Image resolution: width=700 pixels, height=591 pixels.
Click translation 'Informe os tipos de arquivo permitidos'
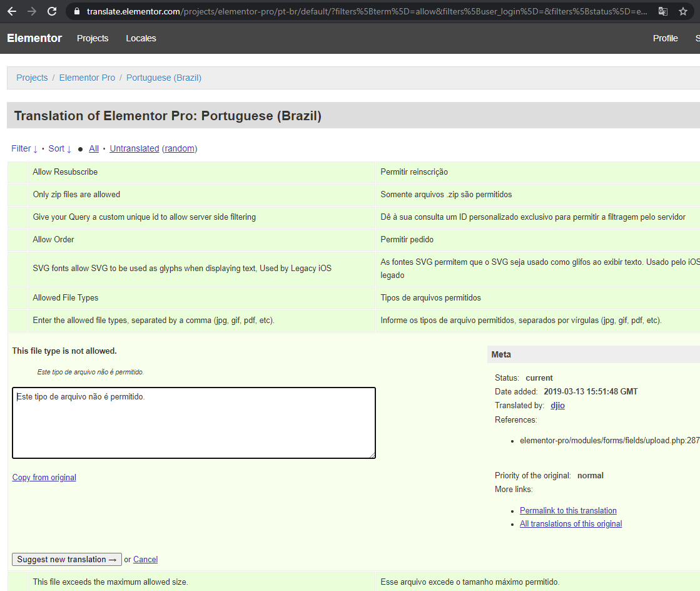pyautogui.click(x=521, y=321)
